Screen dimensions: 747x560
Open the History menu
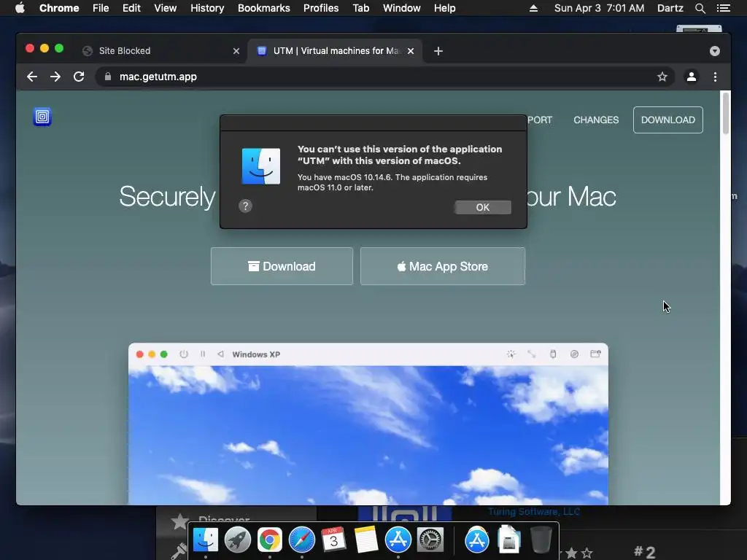coord(207,8)
